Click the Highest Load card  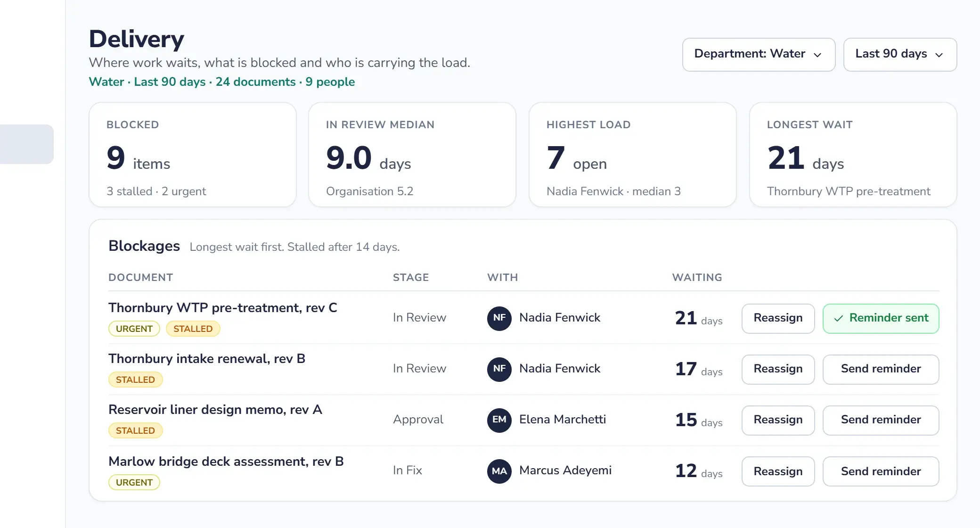[x=633, y=155]
